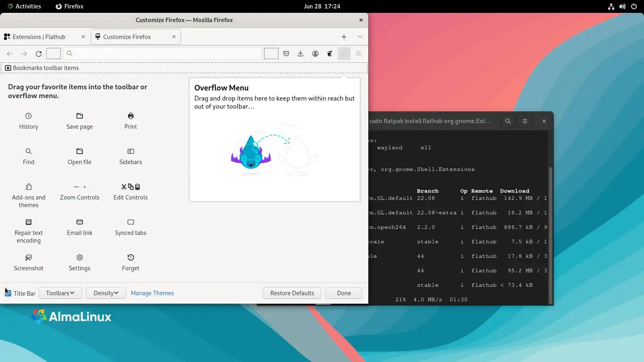
Task: Pick the Forget item
Action: click(x=131, y=263)
